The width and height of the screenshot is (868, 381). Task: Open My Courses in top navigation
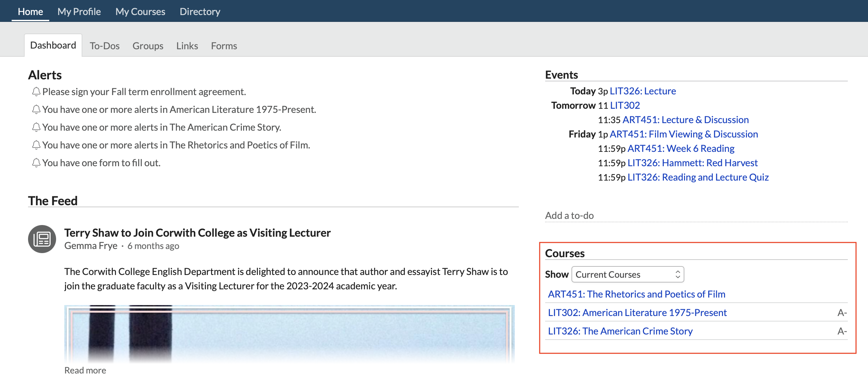(x=140, y=12)
